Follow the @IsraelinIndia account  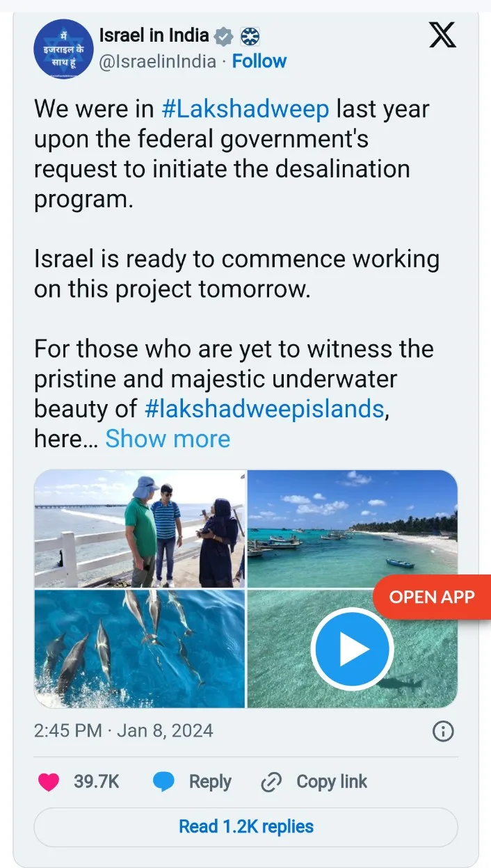coord(259,61)
